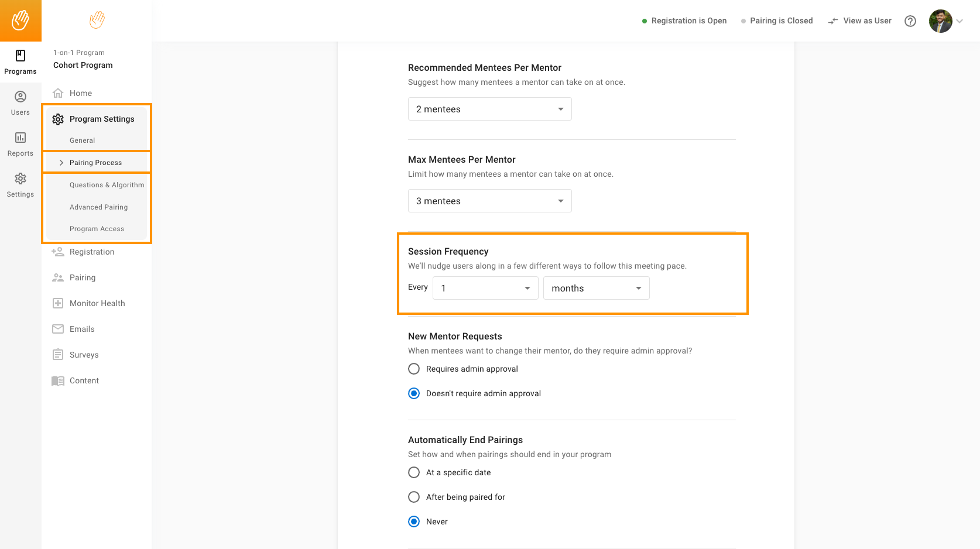Open Questions & Algorithm settings page
This screenshot has width=980, height=549.
tap(107, 185)
